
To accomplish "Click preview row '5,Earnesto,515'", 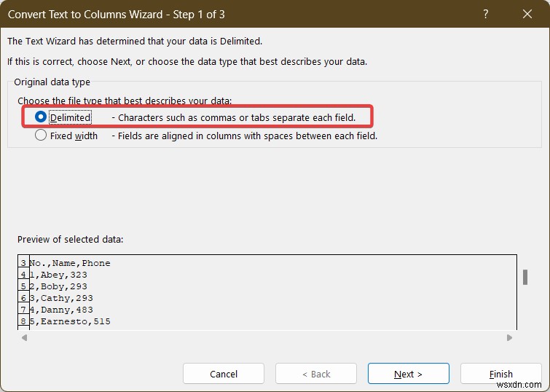I will click(70, 321).
